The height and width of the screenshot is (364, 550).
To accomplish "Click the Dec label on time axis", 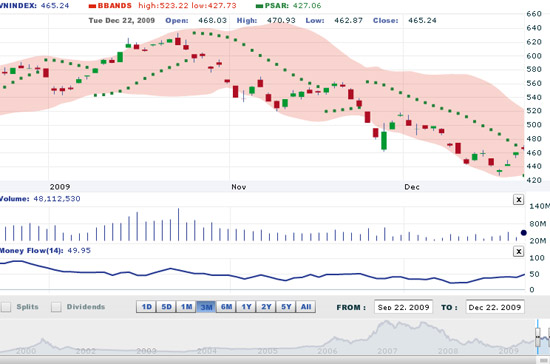I will [412, 187].
